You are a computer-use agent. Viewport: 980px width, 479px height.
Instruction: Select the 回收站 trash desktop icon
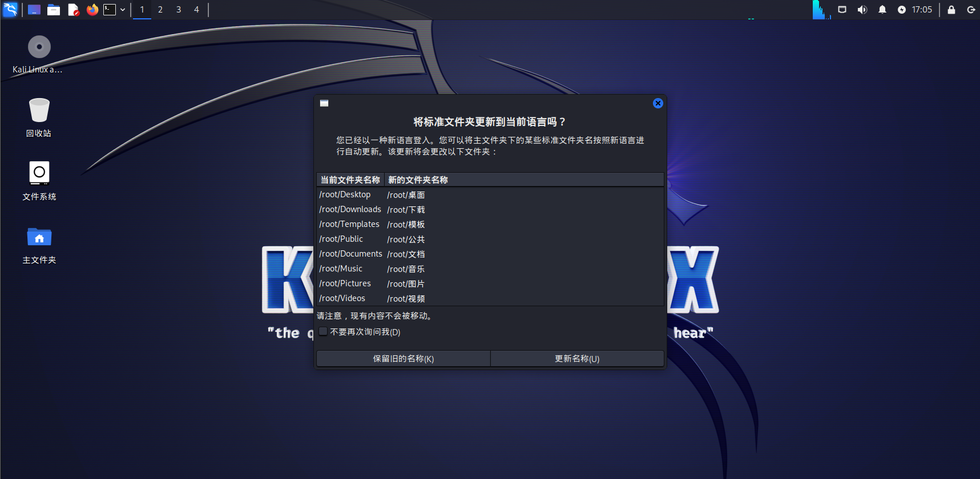(x=39, y=118)
